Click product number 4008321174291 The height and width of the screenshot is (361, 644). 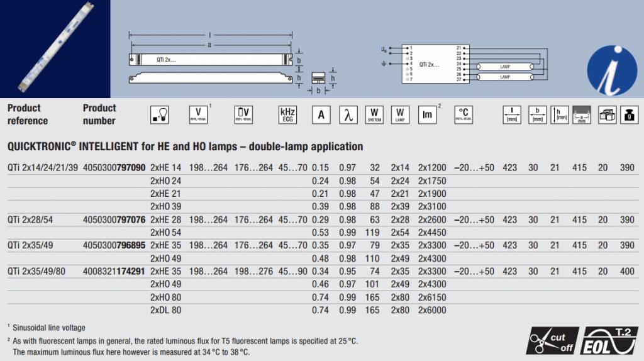[x=114, y=271]
